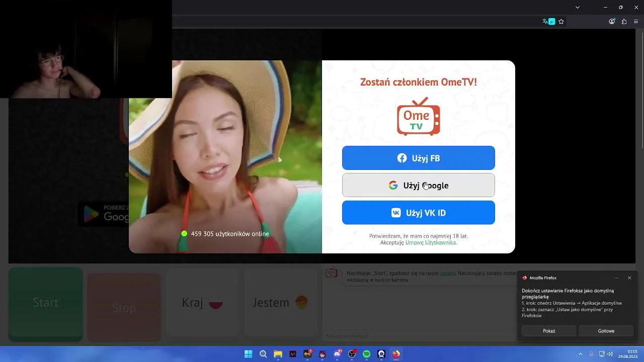The height and width of the screenshot is (362, 644).
Task: Open Spotify from the taskbar
Action: 367,354
